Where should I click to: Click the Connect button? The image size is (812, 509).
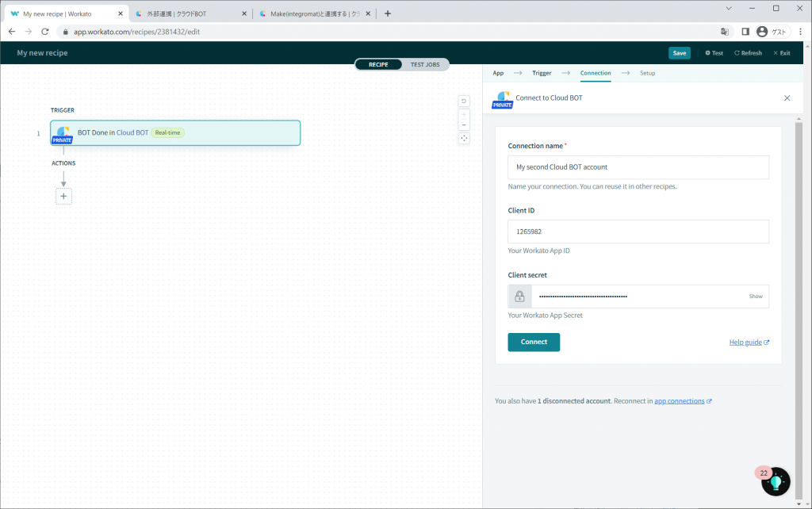pos(534,342)
